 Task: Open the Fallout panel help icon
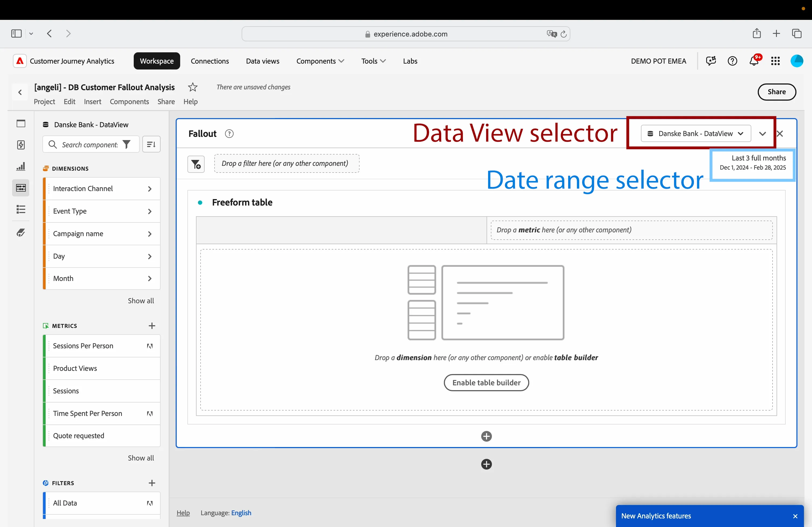pos(229,134)
